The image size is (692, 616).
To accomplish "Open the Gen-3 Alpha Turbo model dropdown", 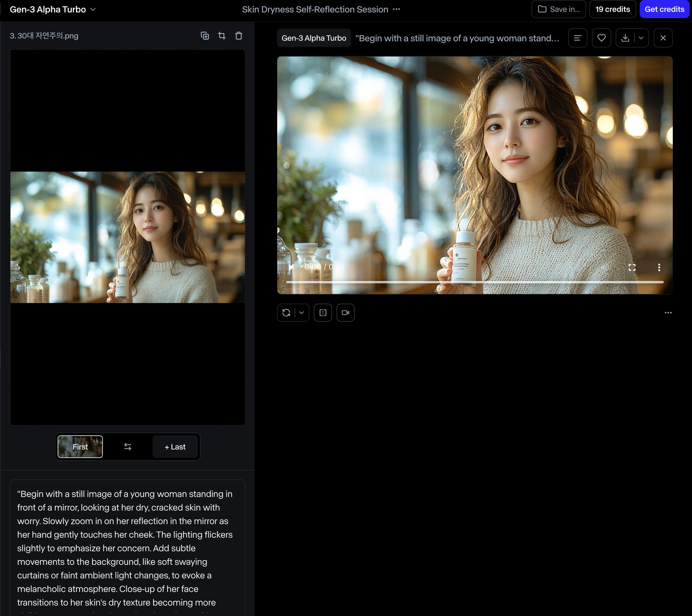I will (x=53, y=10).
